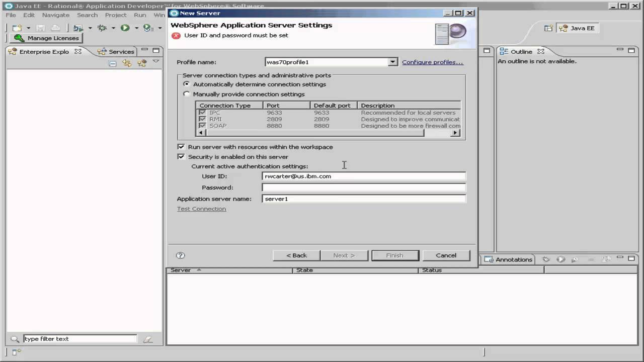Maximize the Servers bottom panel

pos(631,258)
